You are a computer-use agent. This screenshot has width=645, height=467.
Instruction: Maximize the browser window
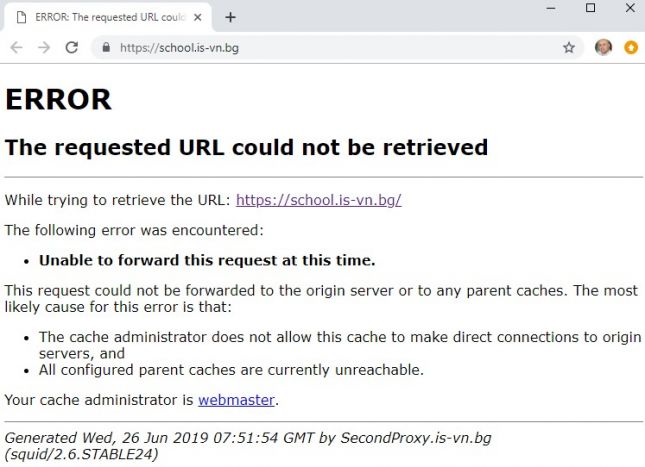point(591,8)
